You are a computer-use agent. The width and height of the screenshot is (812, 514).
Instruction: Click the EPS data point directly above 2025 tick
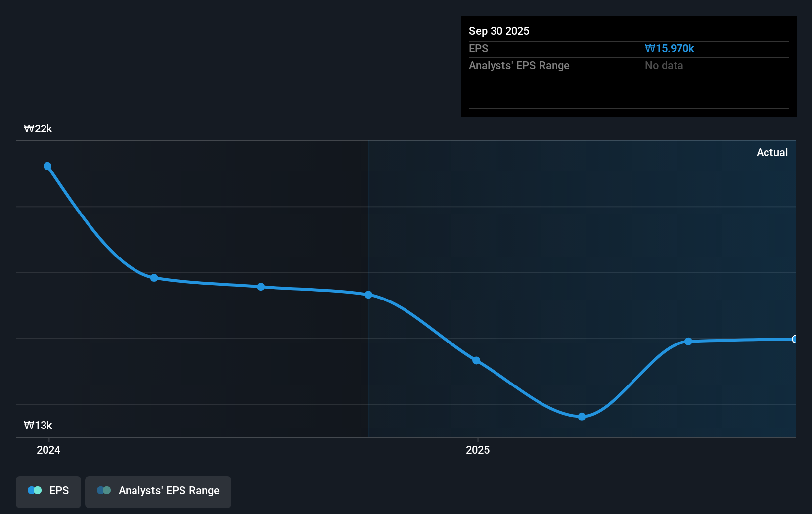pos(476,360)
